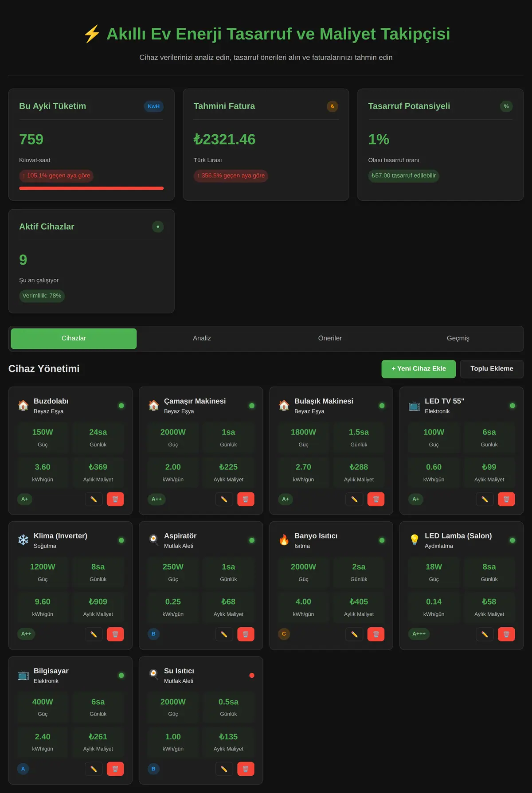Click the dot icon on Aktif Cihazlar card

tap(158, 227)
